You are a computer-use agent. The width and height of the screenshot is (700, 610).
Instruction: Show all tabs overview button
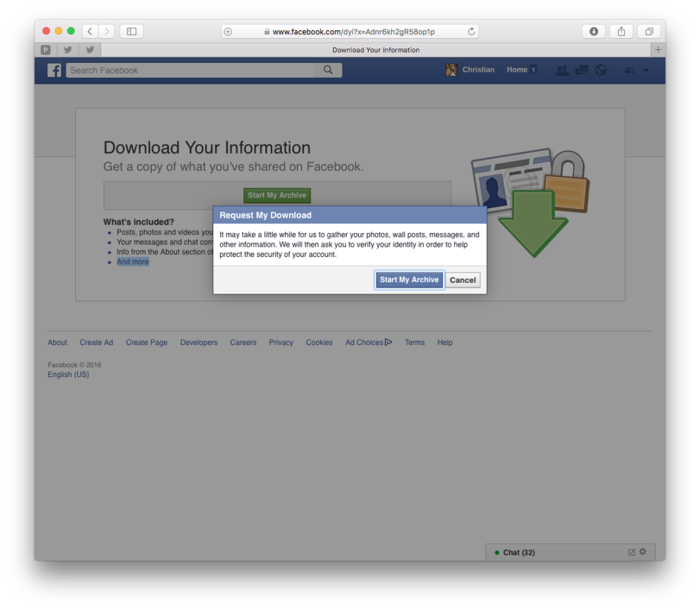tap(649, 31)
